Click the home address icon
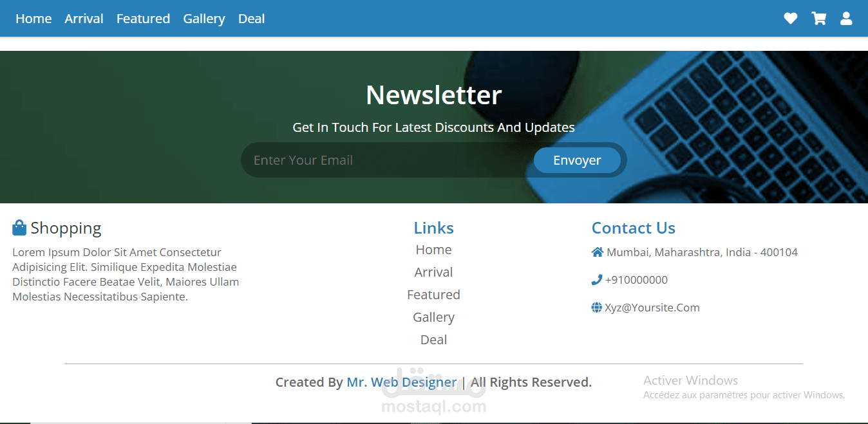Viewport: 868px width, 424px height. click(x=598, y=252)
